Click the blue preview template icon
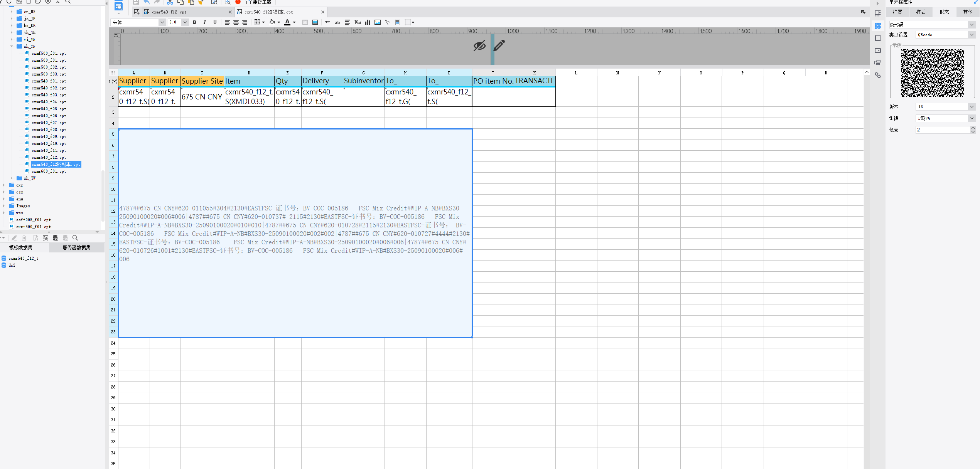This screenshot has width=980, height=469. pos(119,6)
